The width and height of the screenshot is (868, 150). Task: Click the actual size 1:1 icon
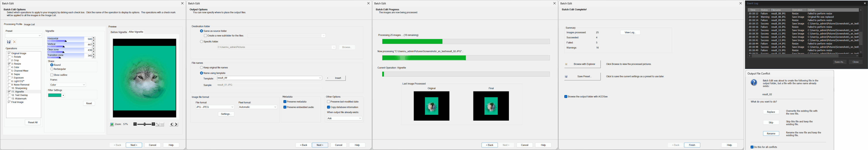click(x=162, y=125)
